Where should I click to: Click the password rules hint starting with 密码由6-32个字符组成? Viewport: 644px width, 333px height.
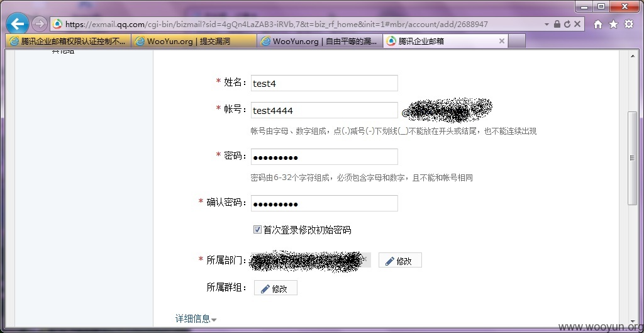(x=362, y=178)
